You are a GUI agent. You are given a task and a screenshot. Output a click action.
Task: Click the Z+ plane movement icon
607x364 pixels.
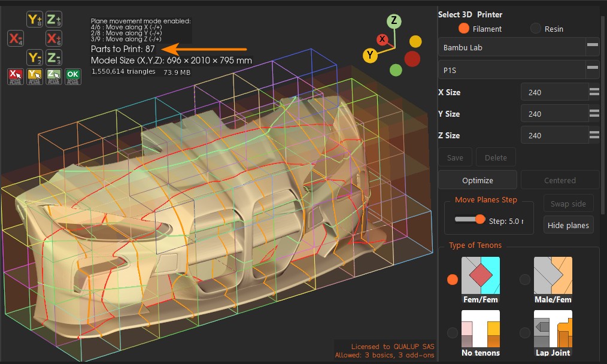54,19
